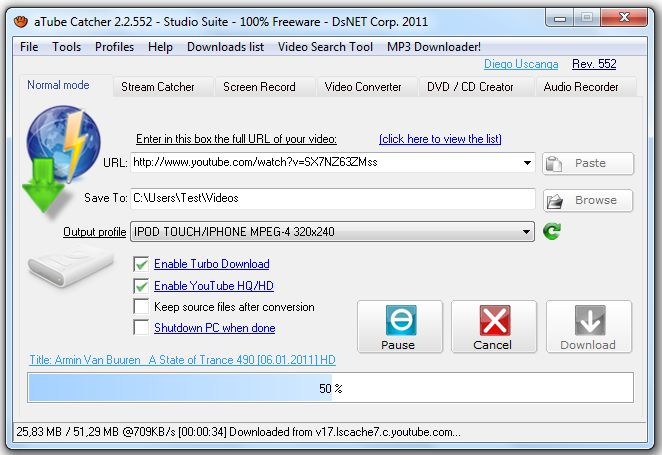Click the green refresh profile icon

point(551,231)
